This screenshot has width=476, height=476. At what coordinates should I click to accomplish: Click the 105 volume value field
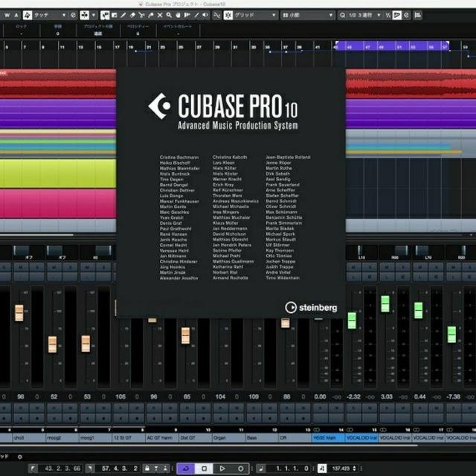pos(120,396)
